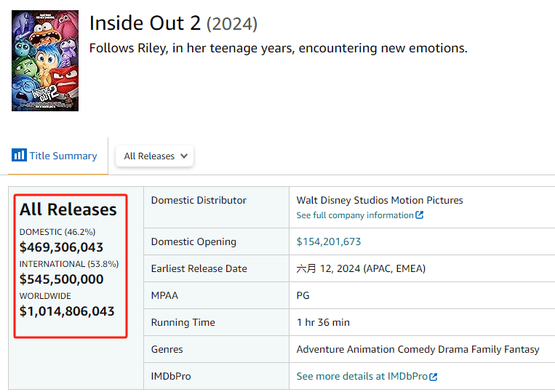
Task: Click the chevron arrow in All Releases selector
Action: [184, 156]
